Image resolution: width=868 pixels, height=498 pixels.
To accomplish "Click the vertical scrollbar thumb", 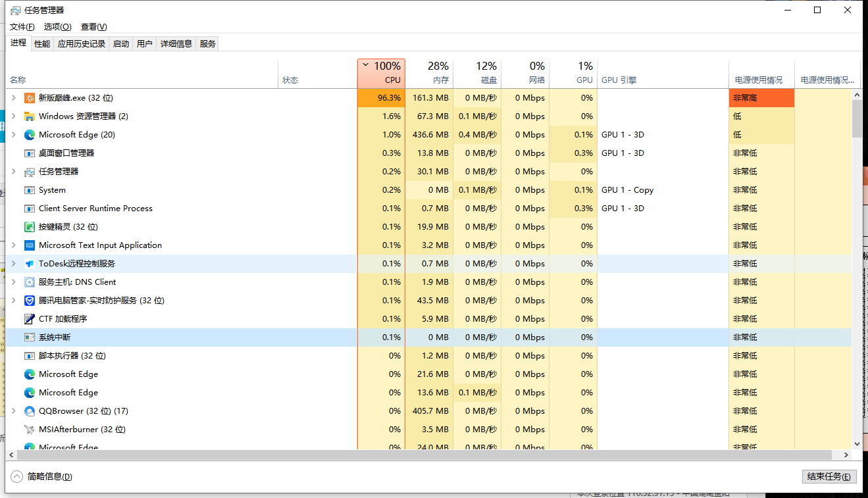I will pos(857,118).
